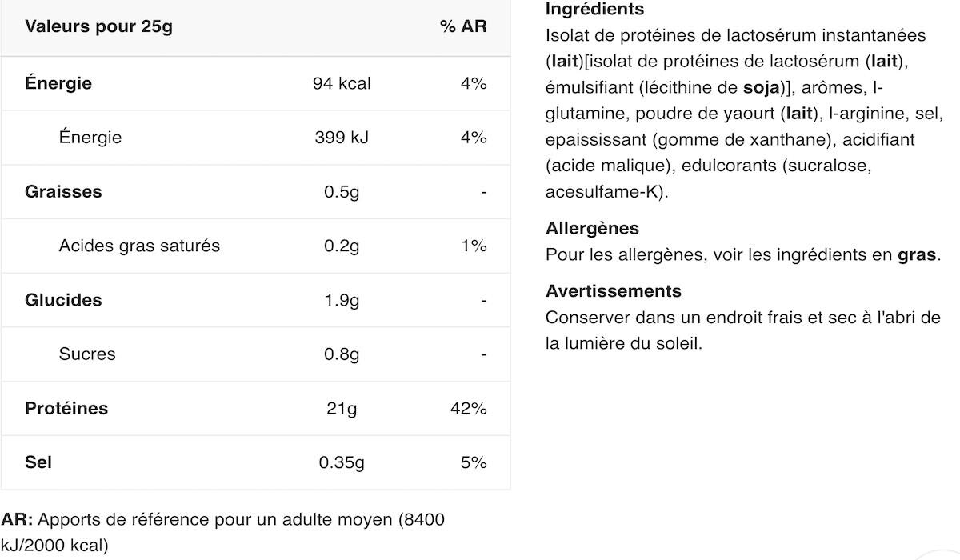Select the Graisses row label
This screenshot has height=560, width=960.
63,191
